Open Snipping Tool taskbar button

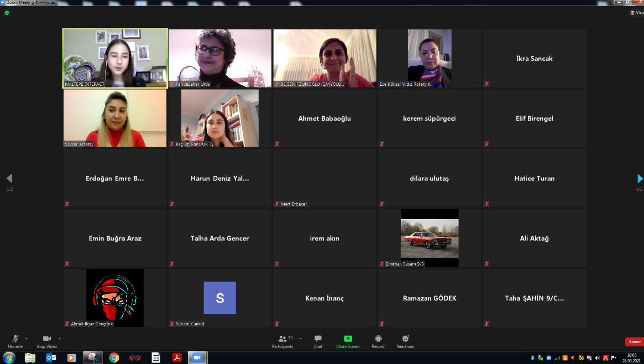pos(93,357)
